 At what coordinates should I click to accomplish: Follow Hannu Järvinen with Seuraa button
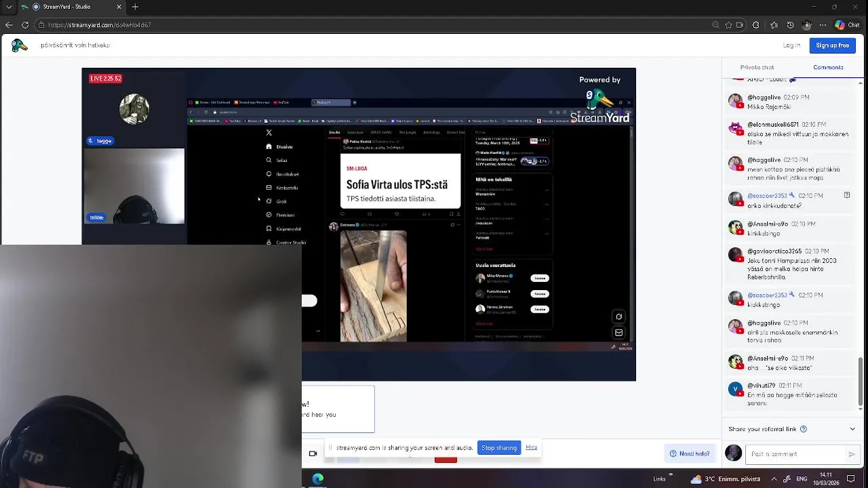coord(540,309)
